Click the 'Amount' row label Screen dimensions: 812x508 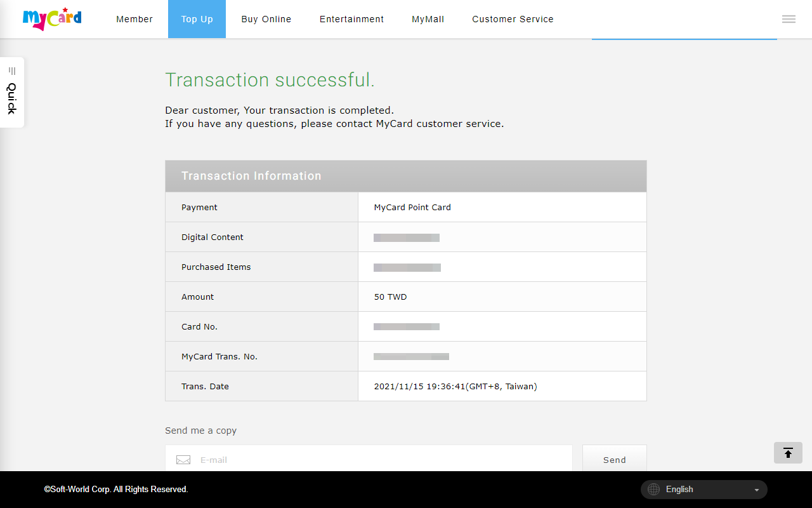(x=198, y=297)
